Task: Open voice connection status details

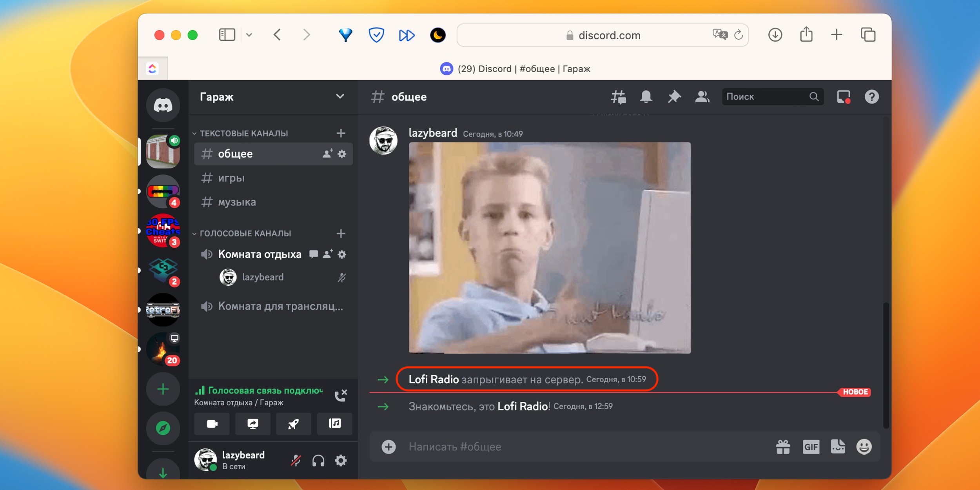Action: [259, 390]
